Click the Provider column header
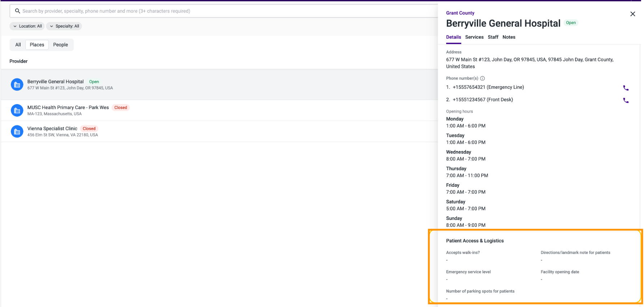 (x=18, y=61)
